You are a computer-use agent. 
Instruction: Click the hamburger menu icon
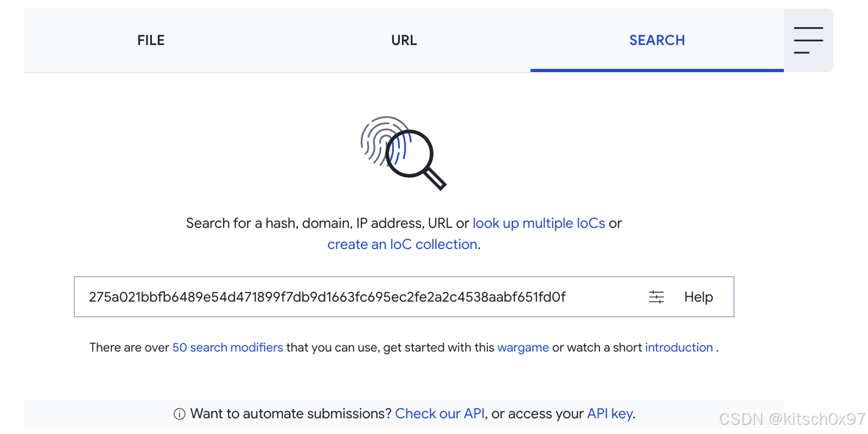coord(808,40)
